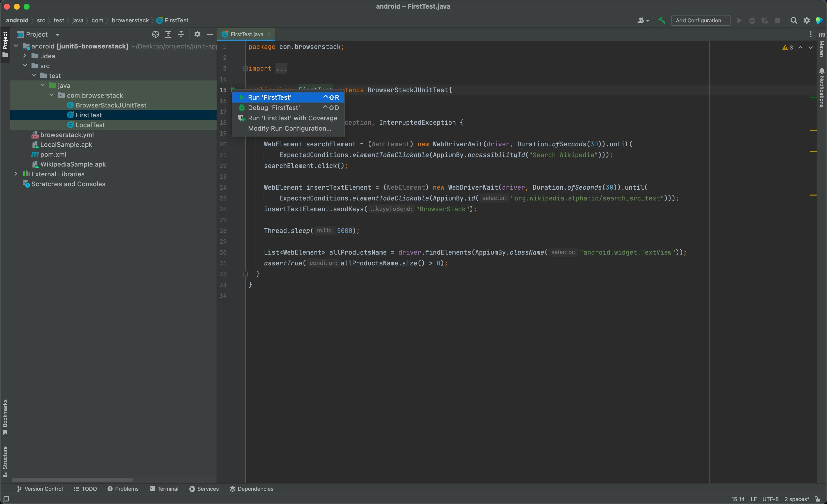The height and width of the screenshot is (504, 827).
Task: Open pom.xml in project tree
Action: [x=53, y=154]
